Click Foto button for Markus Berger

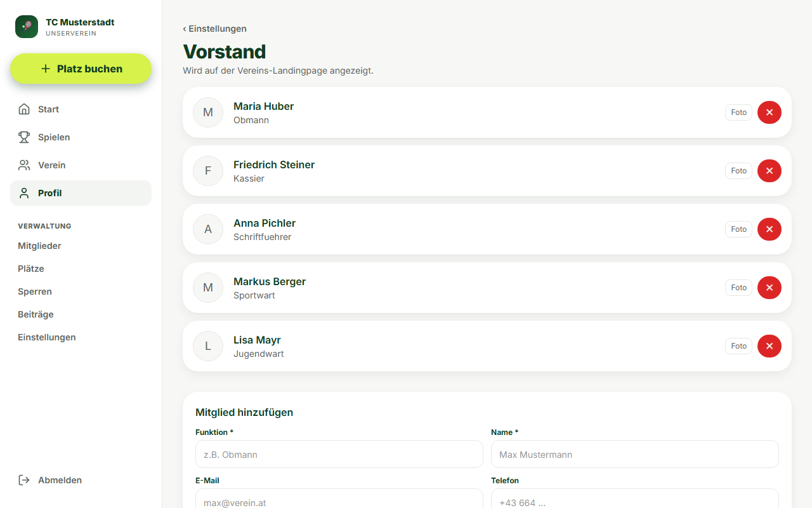point(738,288)
